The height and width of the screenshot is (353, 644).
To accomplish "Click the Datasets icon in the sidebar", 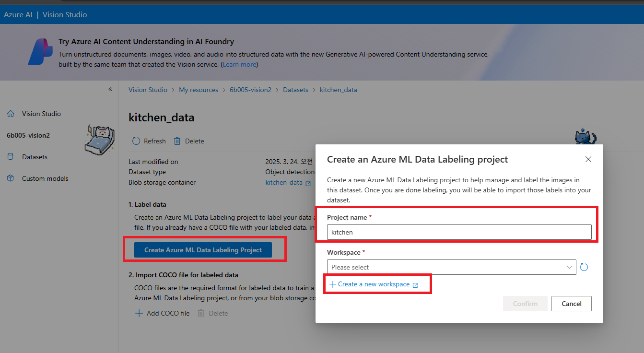I will coord(11,157).
